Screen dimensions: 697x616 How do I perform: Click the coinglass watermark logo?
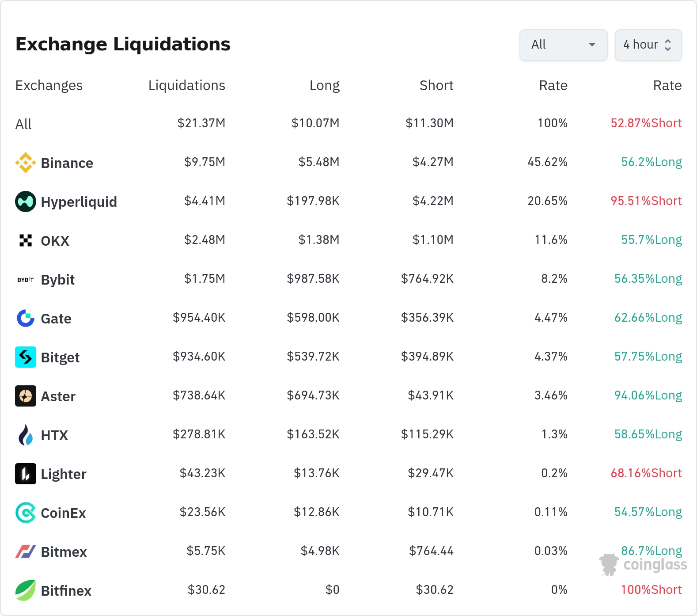643,565
